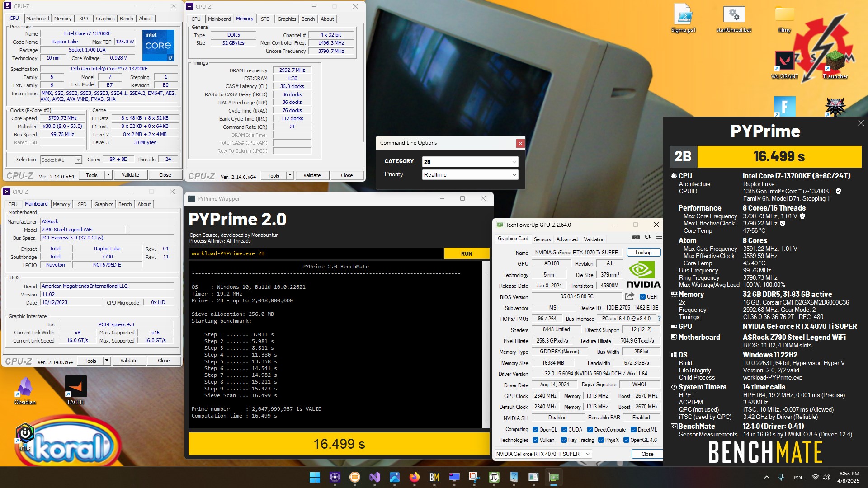Launch VALORANT desktop shortcut
This screenshot has width=868, height=488.
pyautogui.click(x=784, y=65)
